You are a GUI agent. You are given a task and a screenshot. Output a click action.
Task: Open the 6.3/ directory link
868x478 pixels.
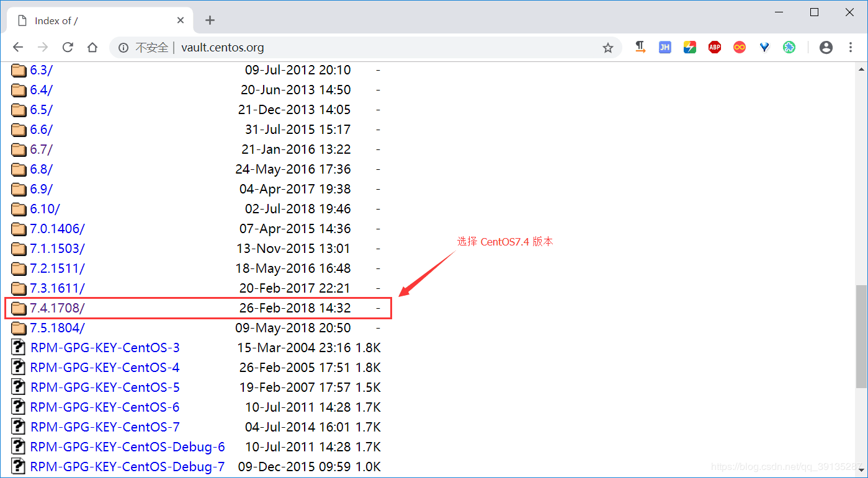click(42, 70)
